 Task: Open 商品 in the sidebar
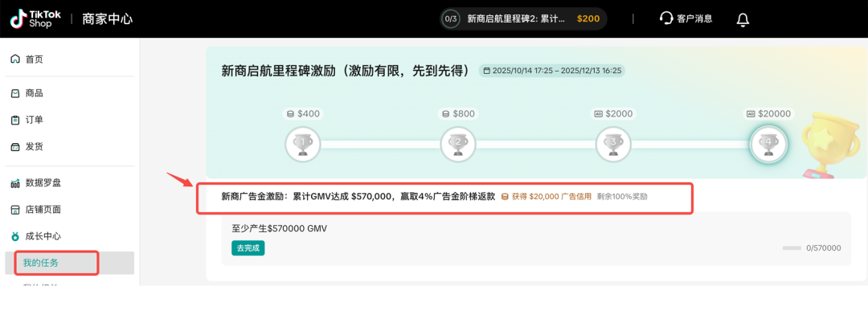coord(35,93)
